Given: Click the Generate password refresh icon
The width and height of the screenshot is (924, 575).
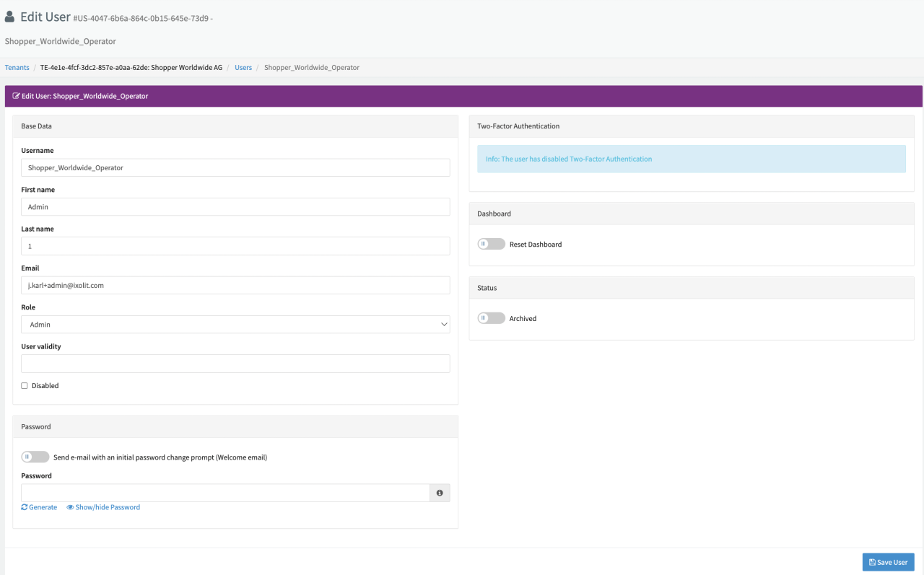Looking at the screenshot, I should pos(25,507).
